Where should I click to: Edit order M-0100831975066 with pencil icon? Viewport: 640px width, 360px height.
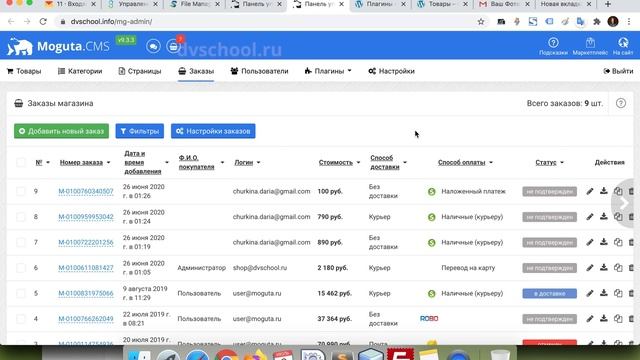590,293
